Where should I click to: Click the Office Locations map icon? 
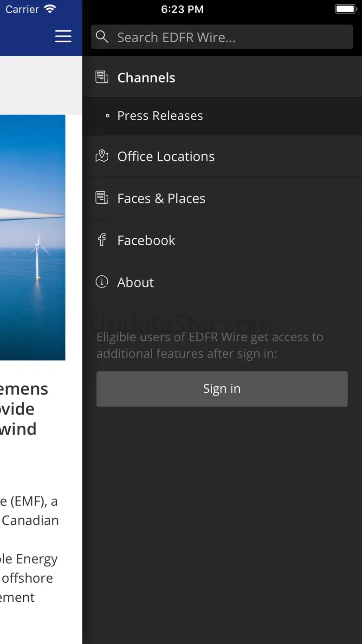click(102, 156)
